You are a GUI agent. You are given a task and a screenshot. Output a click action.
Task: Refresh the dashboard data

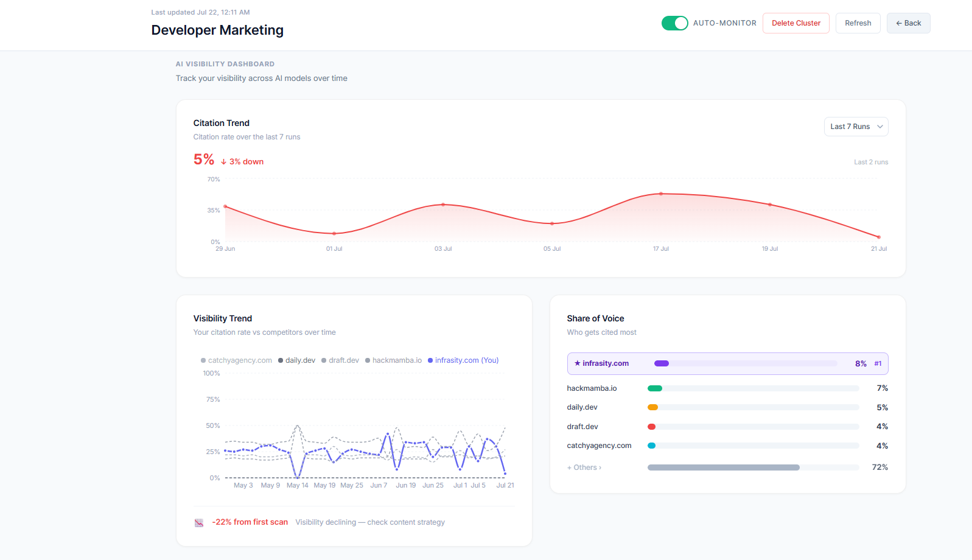coord(858,23)
